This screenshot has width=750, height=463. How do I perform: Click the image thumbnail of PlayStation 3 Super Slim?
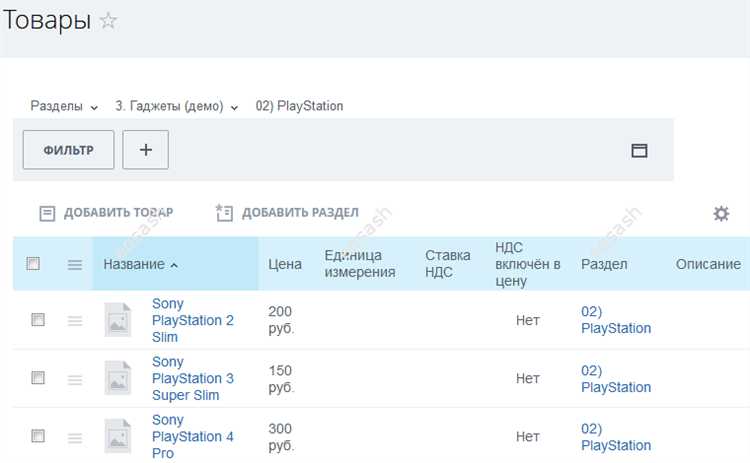coord(118,378)
